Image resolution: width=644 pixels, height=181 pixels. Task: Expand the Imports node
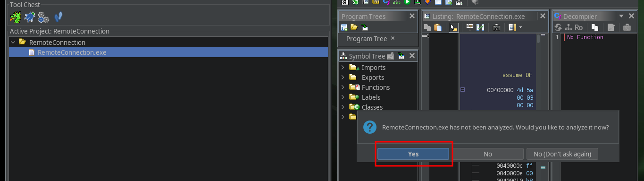click(x=343, y=68)
